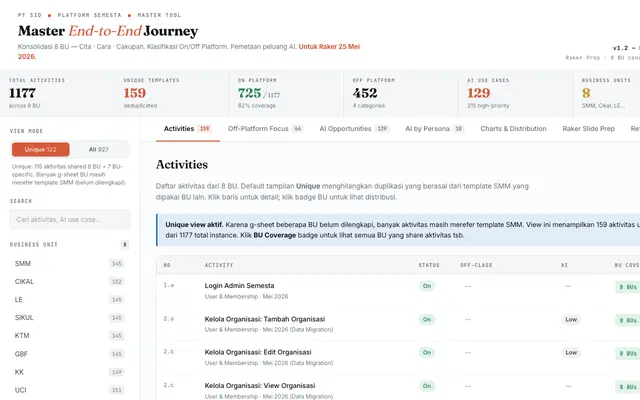Select the SIKUL business unit filter
The height and width of the screenshot is (400, 640).
coord(69,318)
